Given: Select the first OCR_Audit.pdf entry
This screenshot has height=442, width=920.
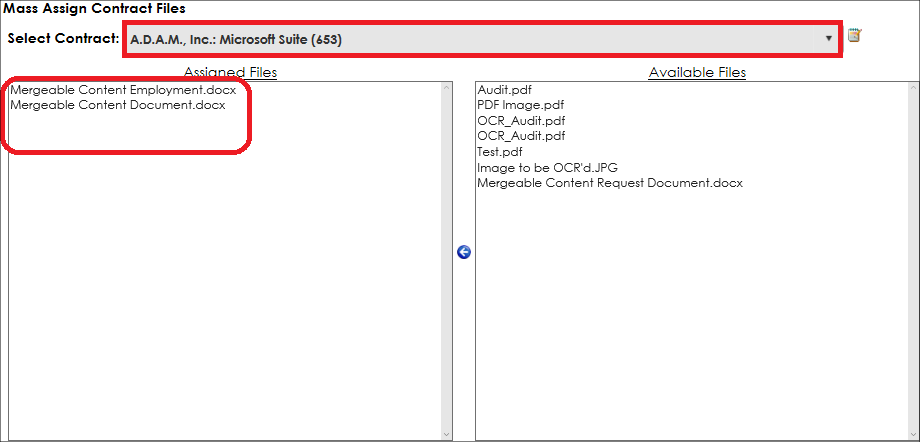Looking at the screenshot, I should pos(521,121).
